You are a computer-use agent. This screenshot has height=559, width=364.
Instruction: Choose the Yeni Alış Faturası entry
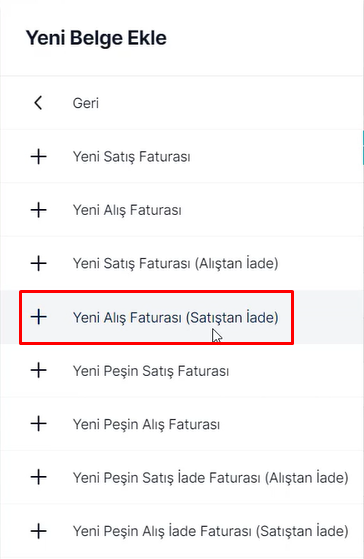point(127,210)
